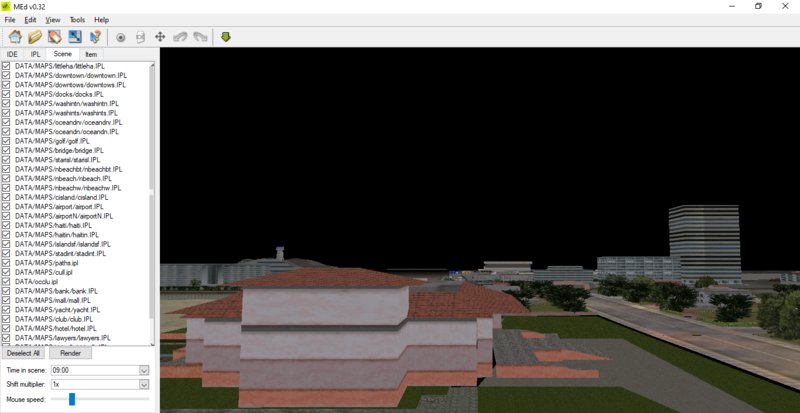Select the oceandrv.IPL list entry text

point(68,123)
